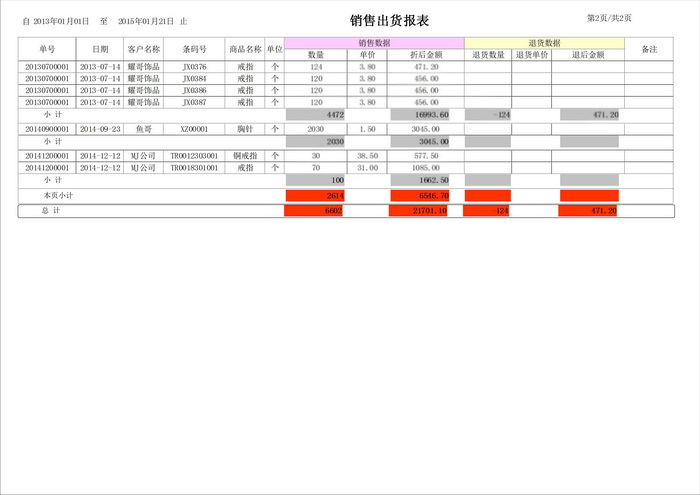This screenshot has height=495, width=700.
Task: Click the 本页小计 row label
Action: pyautogui.click(x=58, y=196)
